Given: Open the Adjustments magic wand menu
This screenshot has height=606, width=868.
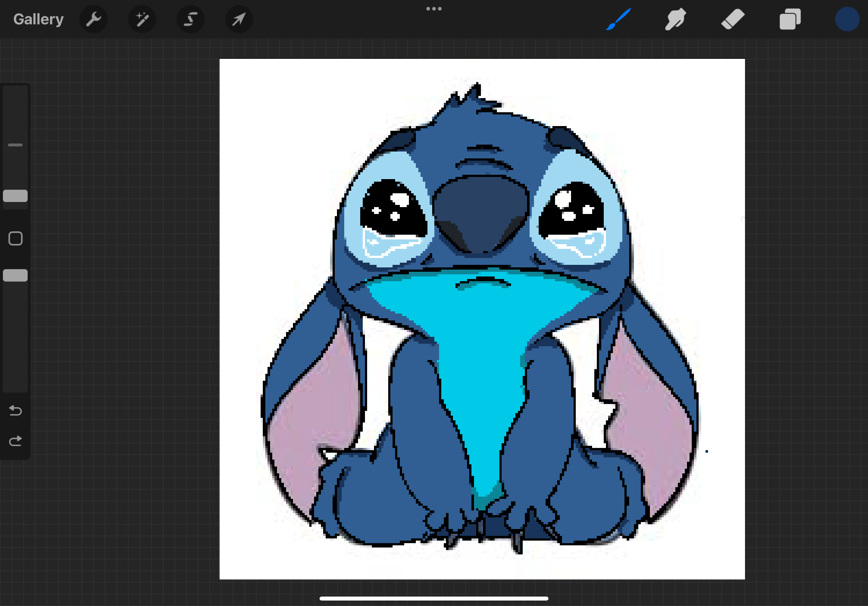Looking at the screenshot, I should tap(142, 19).
